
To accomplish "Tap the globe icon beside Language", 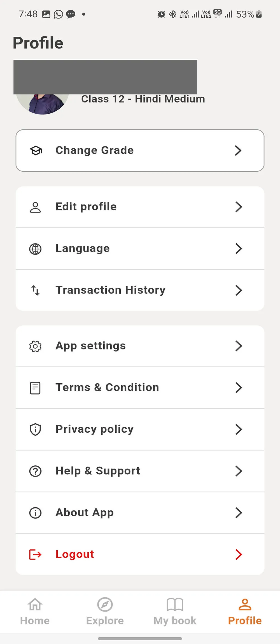I will point(35,249).
